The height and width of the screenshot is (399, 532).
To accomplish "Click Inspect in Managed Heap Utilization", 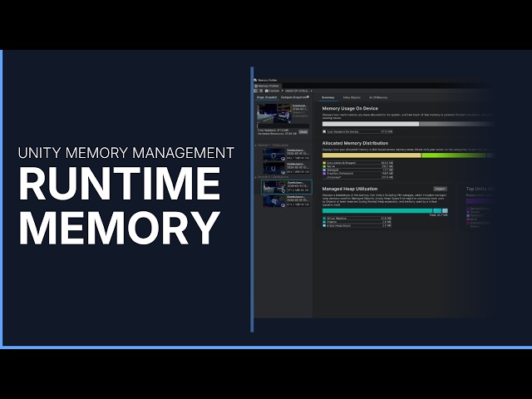I will tap(440, 189).
